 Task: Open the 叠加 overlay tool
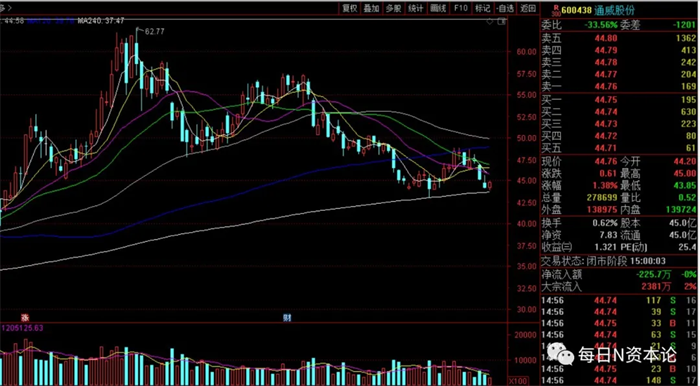(371, 8)
